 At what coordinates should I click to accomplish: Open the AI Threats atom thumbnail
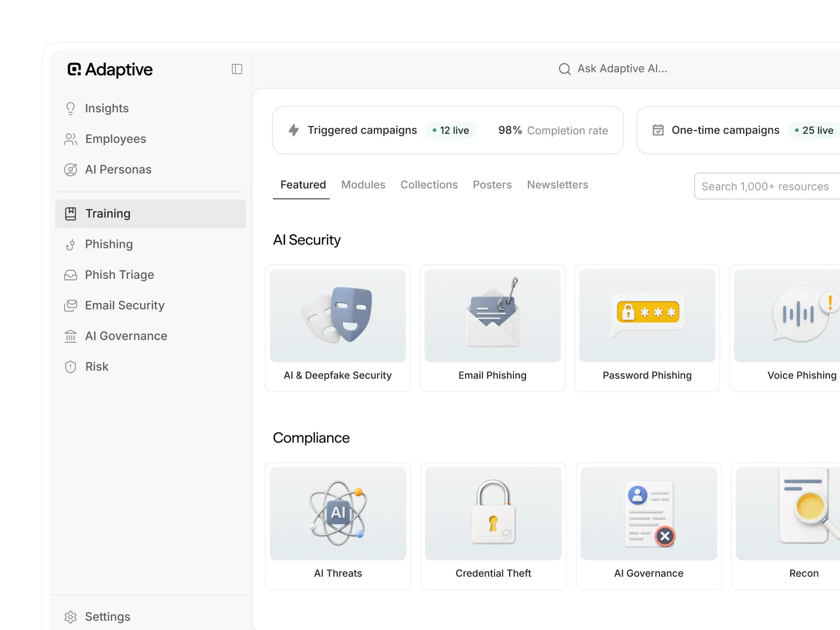pos(338,513)
